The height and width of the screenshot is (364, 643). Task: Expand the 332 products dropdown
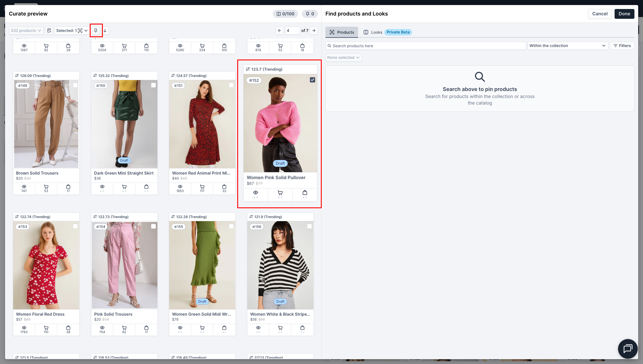tap(26, 30)
